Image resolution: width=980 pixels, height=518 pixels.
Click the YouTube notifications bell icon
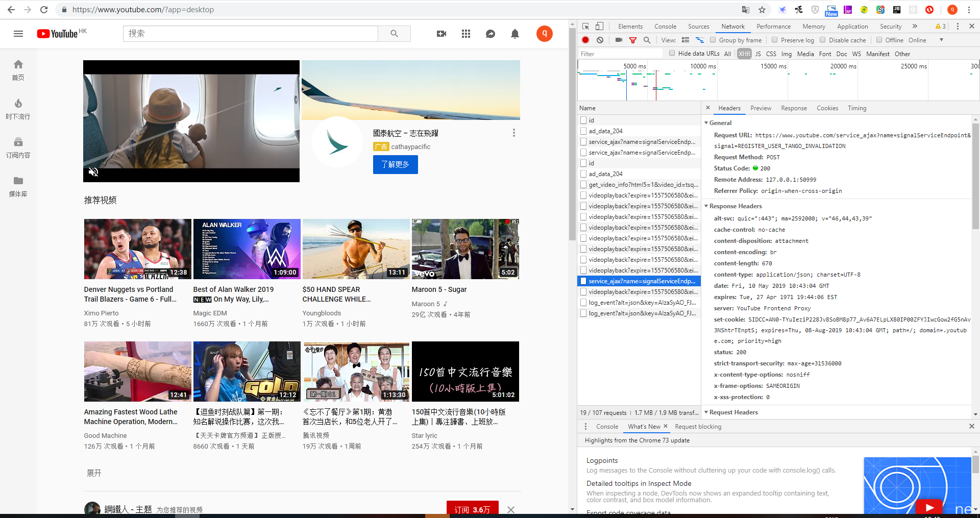515,34
